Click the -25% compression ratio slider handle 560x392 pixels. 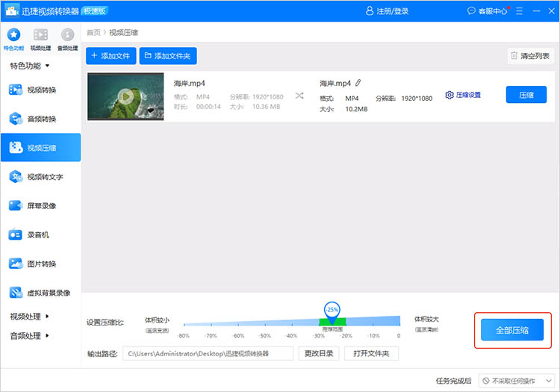coord(332,311)
